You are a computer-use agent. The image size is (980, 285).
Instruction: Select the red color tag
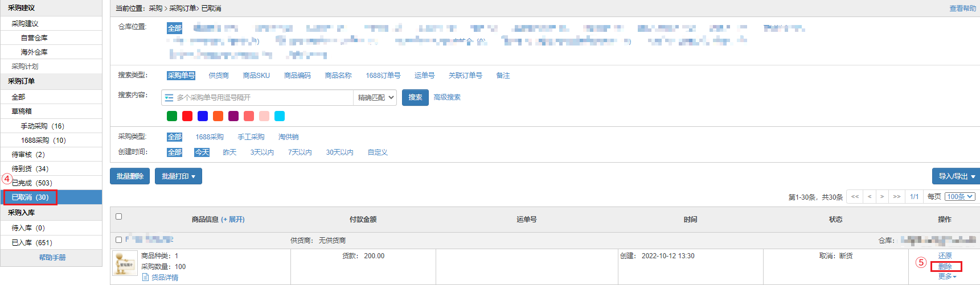[x=187, y=116]
